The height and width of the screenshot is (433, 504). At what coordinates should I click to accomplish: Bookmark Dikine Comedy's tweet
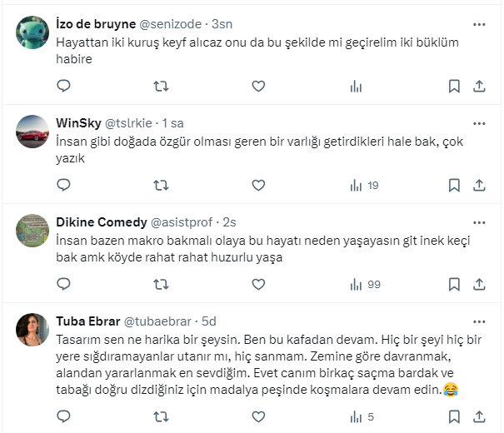coord(454,284)
